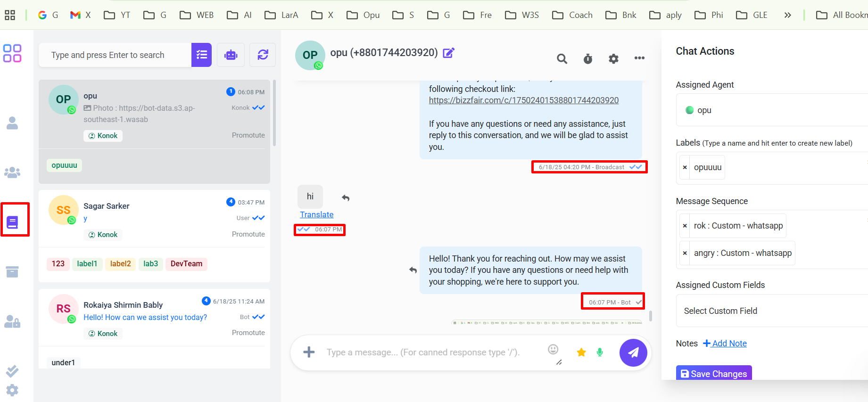Click the edit pencil next to opu's name
This screenshot has height=402, width=868.
[x=448, y=53]
